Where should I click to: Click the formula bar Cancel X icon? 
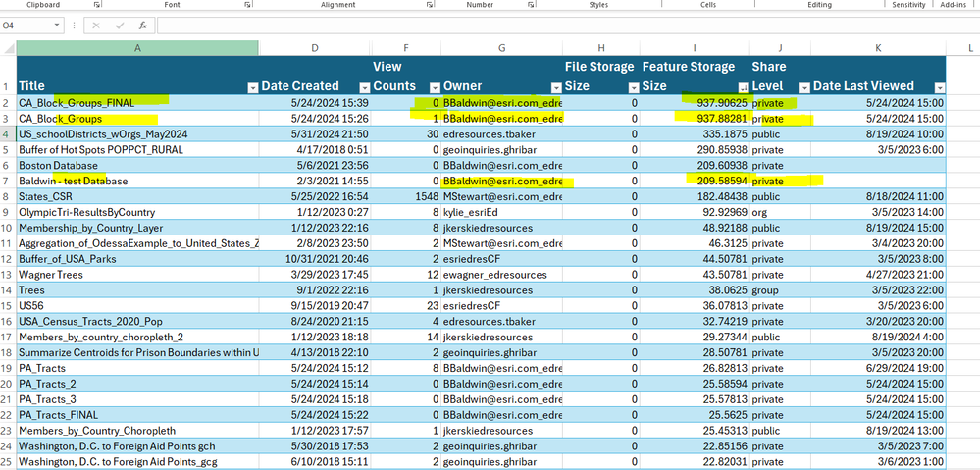point(98,25)
